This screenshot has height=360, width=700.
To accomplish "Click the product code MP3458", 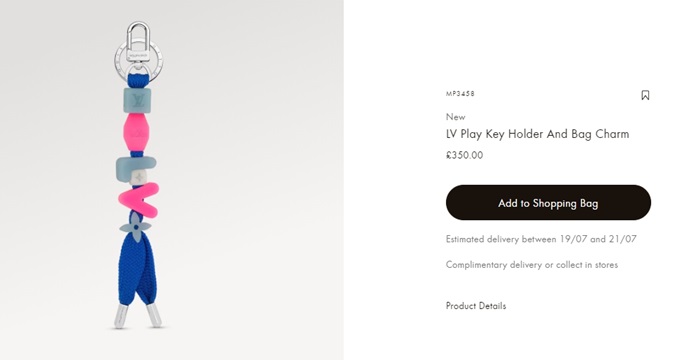I will pyautogui.click(x=460, y=93).
